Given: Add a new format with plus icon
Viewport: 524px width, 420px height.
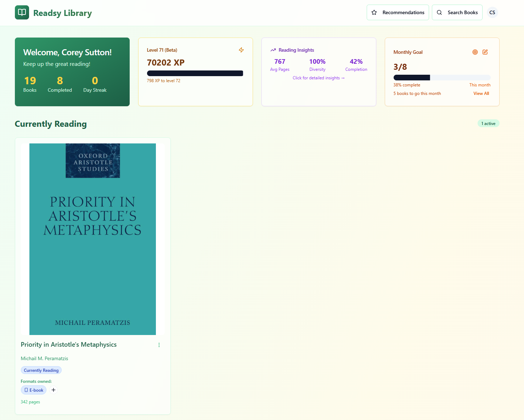Looking at the screenshot, I should pos(53,390).
